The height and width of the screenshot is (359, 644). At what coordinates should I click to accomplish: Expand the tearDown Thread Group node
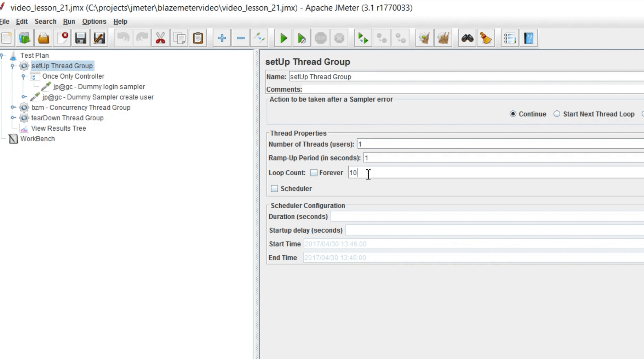(x=12, y=118)
